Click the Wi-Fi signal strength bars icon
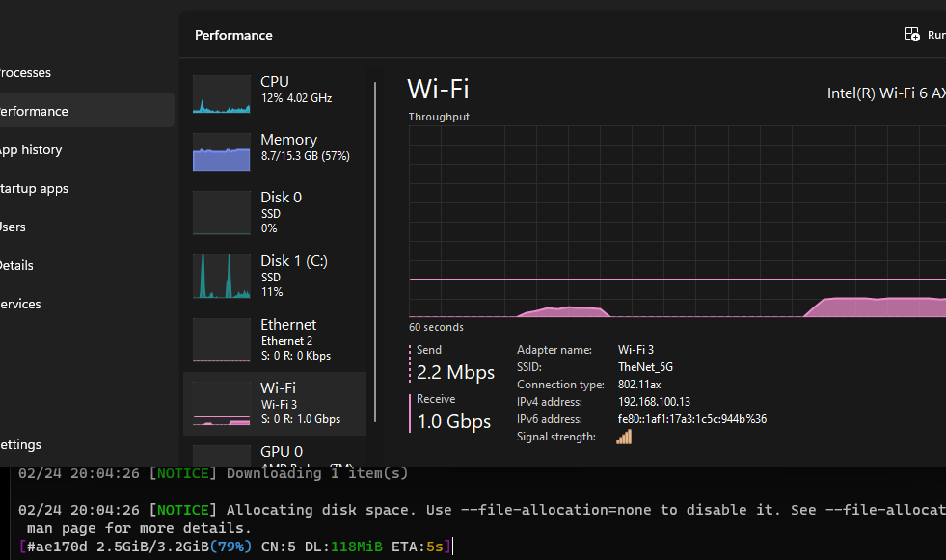 [624, 437]
